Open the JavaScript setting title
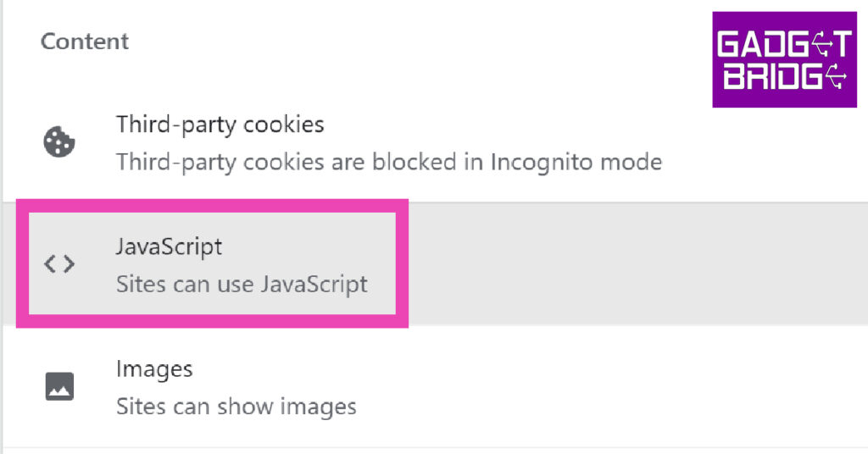Image resolution: width=868 pixels, height=454 pixels. [x=169, y=247]
